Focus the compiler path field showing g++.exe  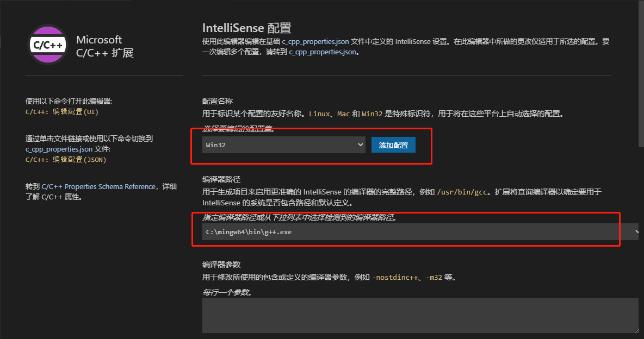[420, 232]
